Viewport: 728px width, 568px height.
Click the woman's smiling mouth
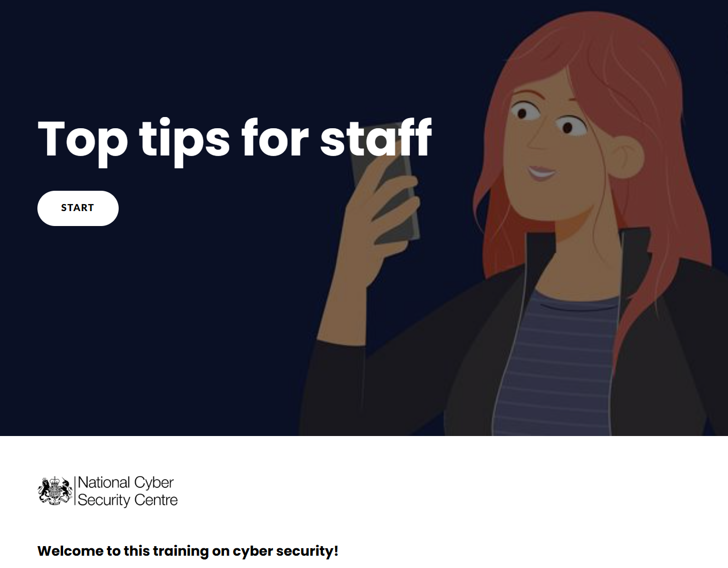(541, 173)
